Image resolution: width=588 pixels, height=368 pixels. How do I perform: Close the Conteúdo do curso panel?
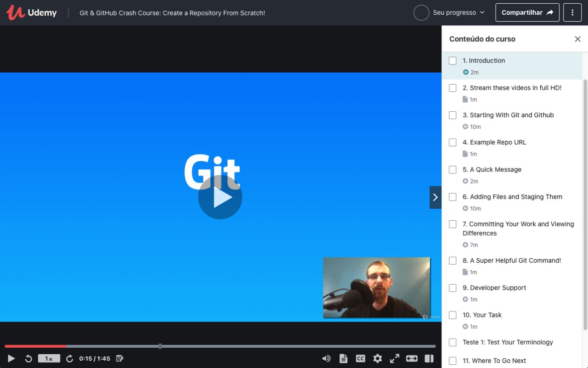pos(578,39)
